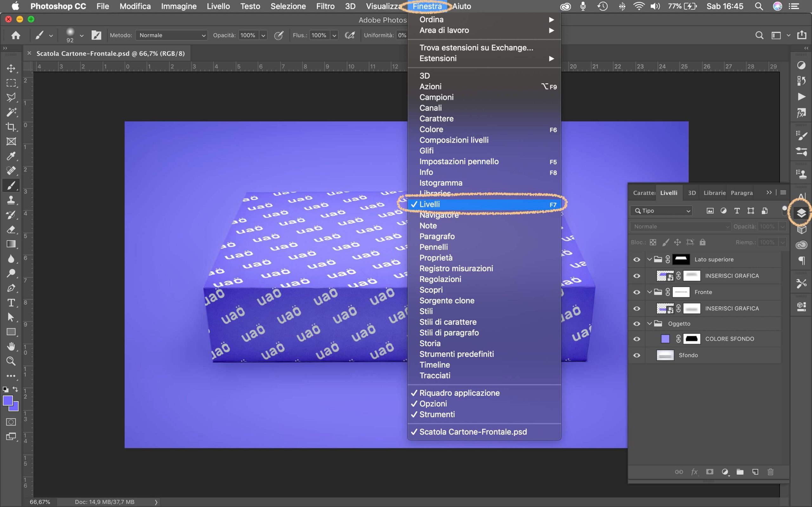Viewport: 812px width, 507px height.
Task: Select the Hand tool
Action: pos(11,346)
